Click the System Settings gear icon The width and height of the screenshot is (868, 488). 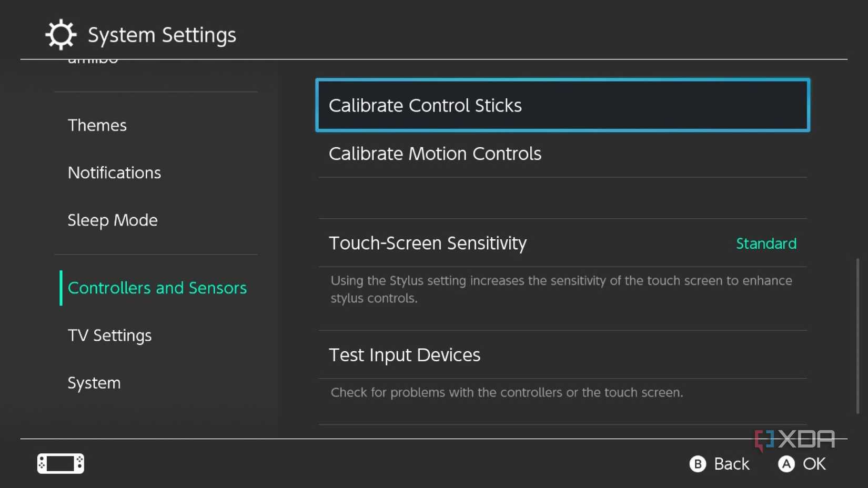tap(60, 34)
